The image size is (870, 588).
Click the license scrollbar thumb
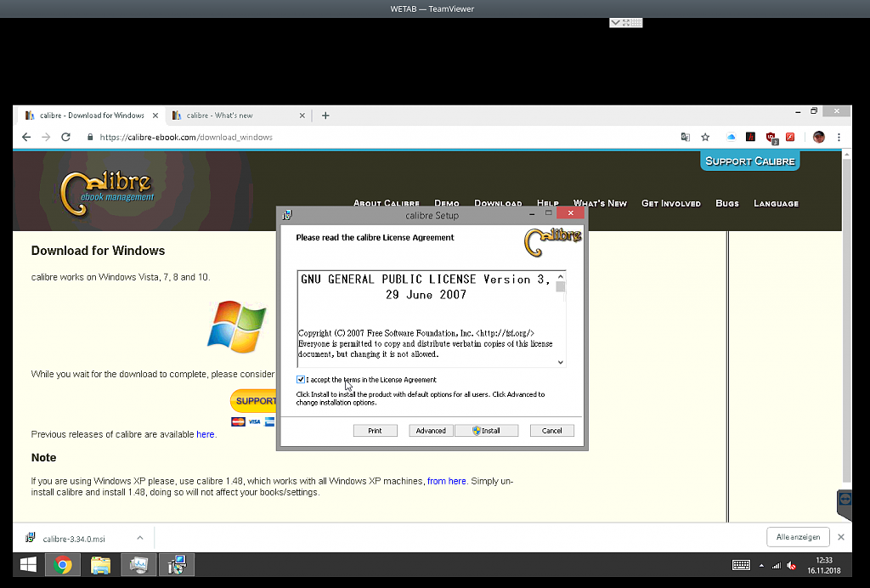pyautogui.click(x=561, y=287)
